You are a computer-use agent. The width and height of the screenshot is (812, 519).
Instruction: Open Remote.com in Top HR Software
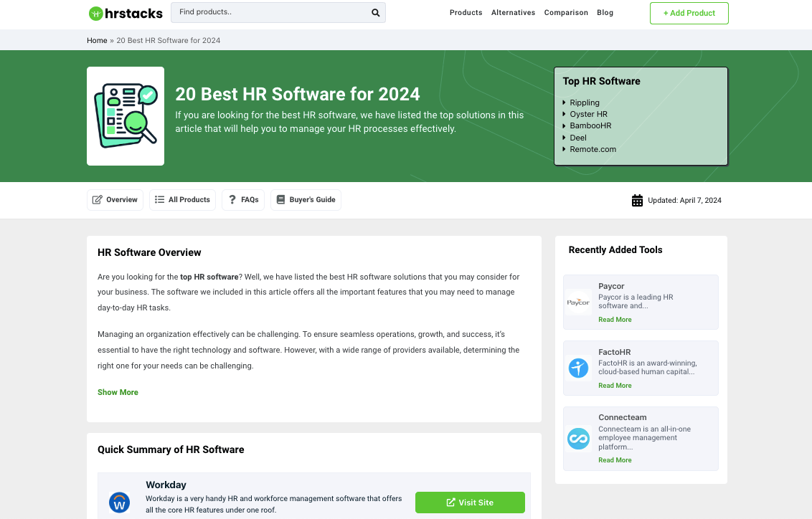593,149
